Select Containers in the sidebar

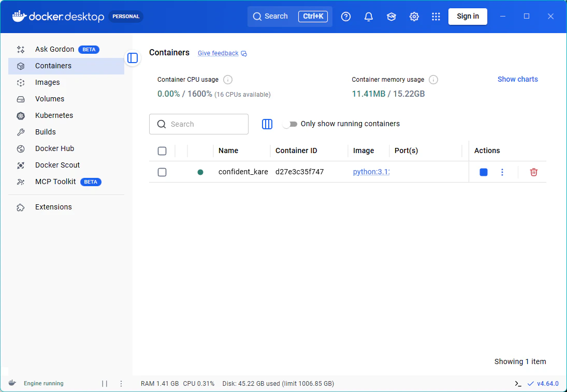pyautogui.click(x=66, y=66)
